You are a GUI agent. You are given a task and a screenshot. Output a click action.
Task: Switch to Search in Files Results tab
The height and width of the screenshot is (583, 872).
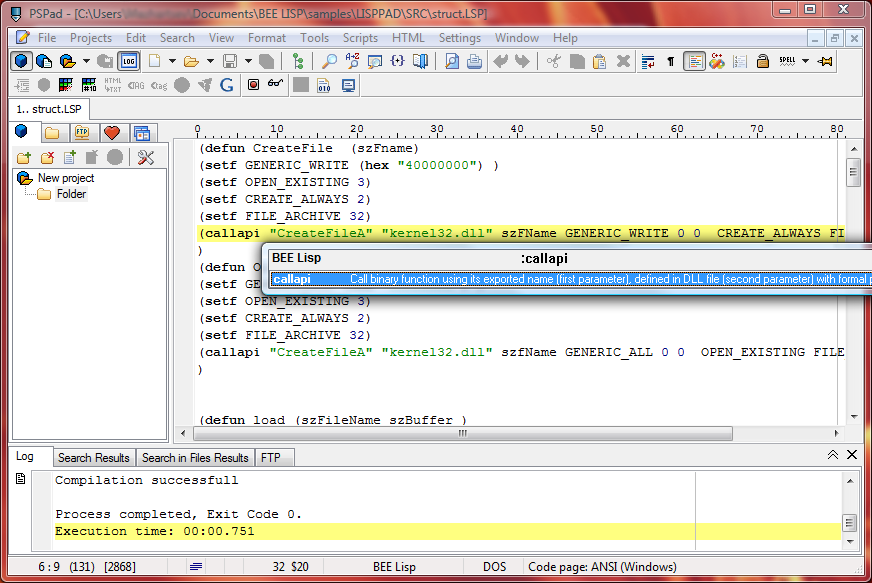194,457
